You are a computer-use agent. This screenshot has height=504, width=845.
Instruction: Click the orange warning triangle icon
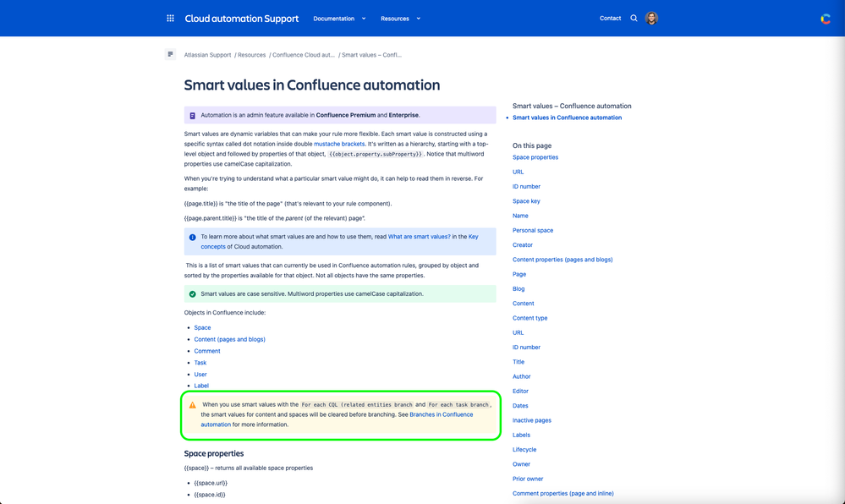click(x=192, y=405)
